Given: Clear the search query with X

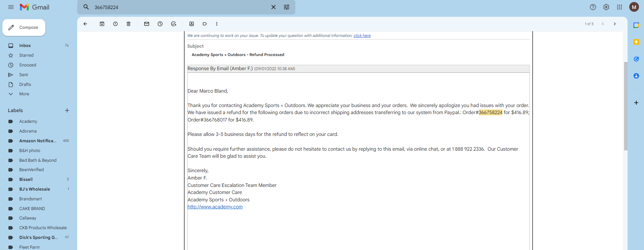Looking at the screenshot, I should click(x=274, y=7).
